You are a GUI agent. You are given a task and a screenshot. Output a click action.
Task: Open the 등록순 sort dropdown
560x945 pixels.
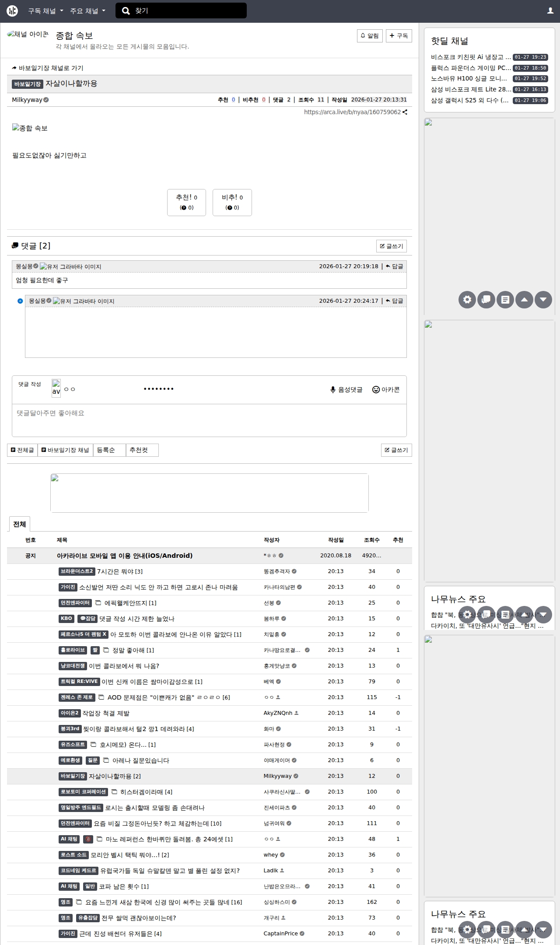[x=109, y=450]
